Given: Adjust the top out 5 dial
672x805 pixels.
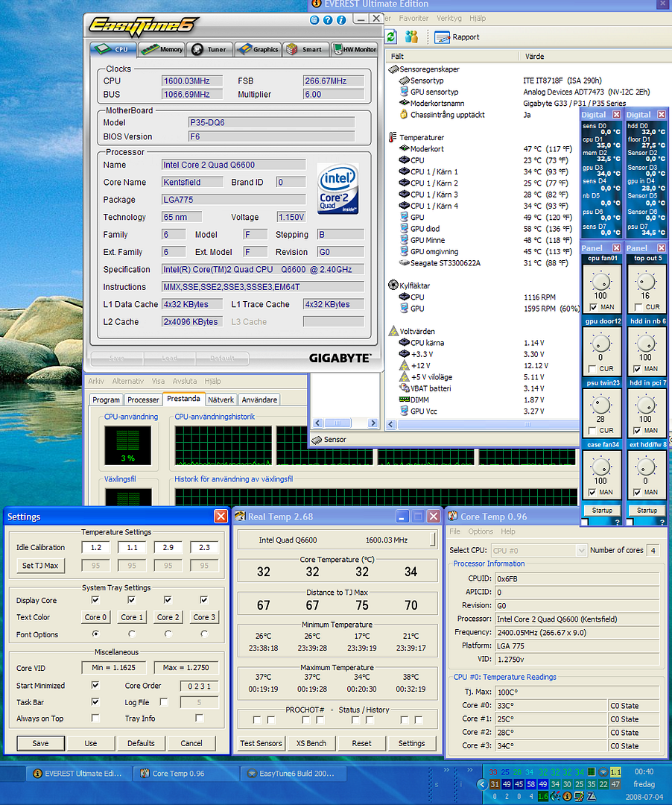Looking at the screenshot, I should (646, 281).
